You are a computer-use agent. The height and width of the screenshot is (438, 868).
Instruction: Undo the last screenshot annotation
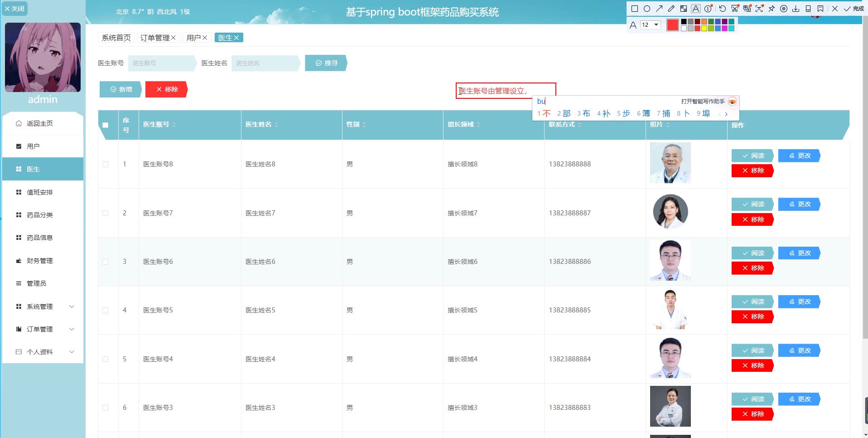coord(723,9)
